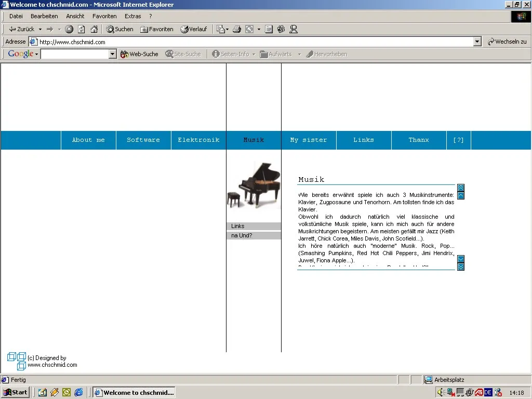The image size is (532, 399).
Task: Open the Elektronik section
Action: point(198,140)
